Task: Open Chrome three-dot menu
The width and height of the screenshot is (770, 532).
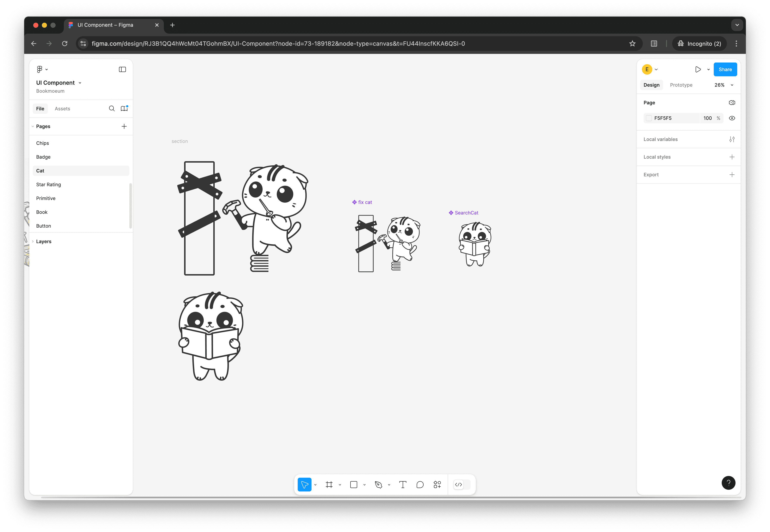Action: pos(736,44)
